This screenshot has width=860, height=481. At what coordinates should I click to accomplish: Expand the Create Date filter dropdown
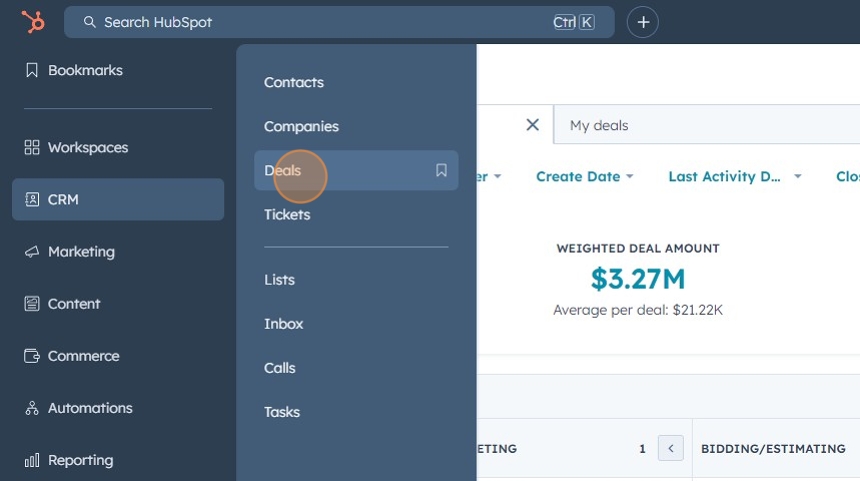pos(585,177)
